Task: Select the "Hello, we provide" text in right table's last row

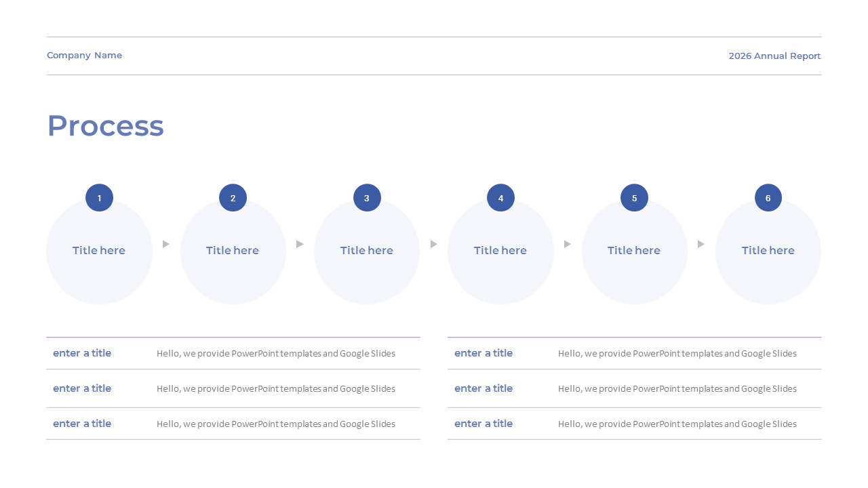Action: 677,424
